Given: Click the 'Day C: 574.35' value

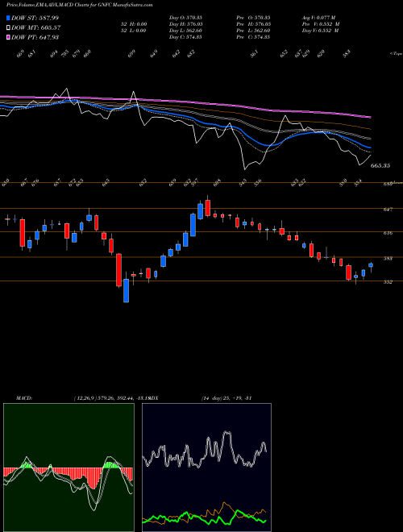Looking at the screenshot, I should 185,37.
